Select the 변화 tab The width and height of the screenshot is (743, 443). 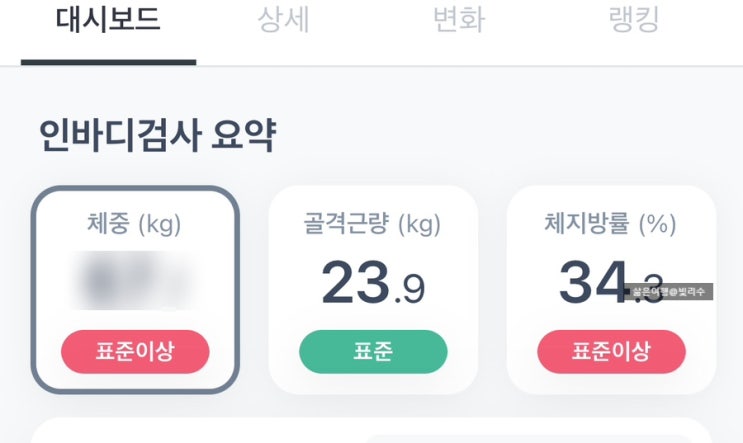tap(459, 22)
